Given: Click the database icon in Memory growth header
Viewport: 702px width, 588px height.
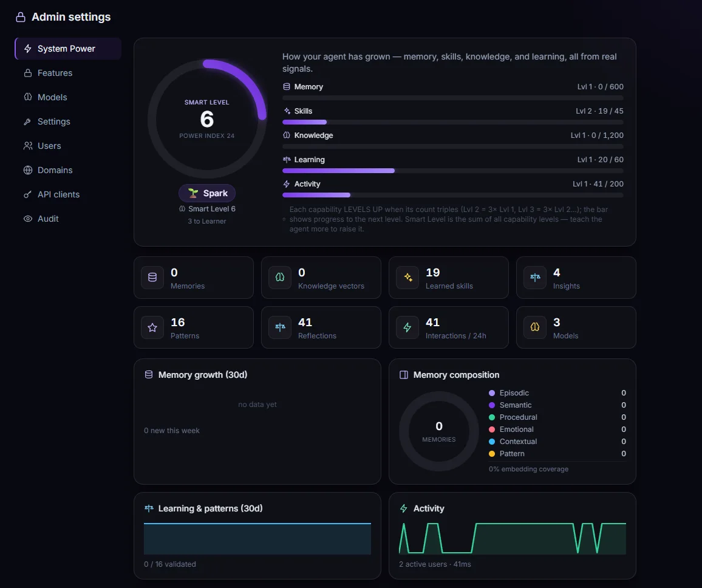Looking at the screenshot, I should click(149, 374).
